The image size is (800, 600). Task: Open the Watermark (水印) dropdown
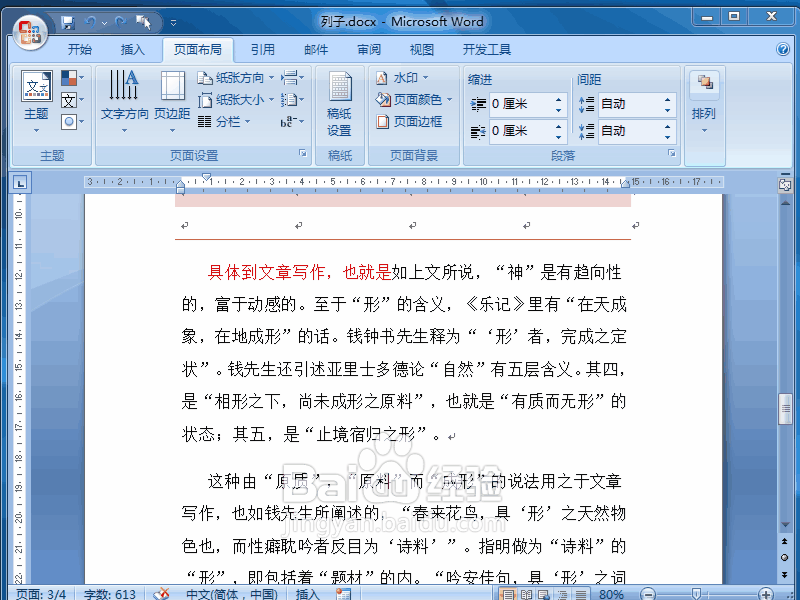[402, 78]
